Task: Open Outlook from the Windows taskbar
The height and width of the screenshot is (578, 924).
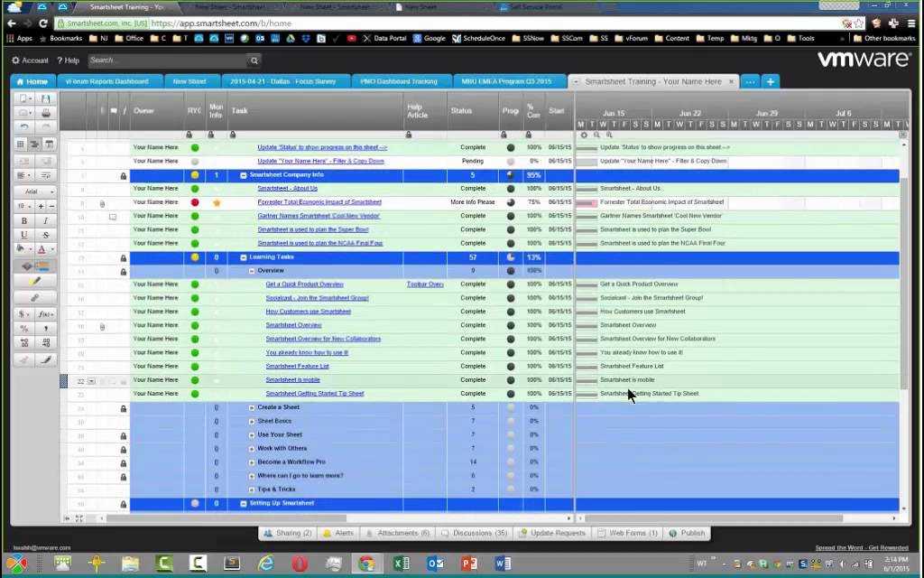Action: [x=436, y=564]
